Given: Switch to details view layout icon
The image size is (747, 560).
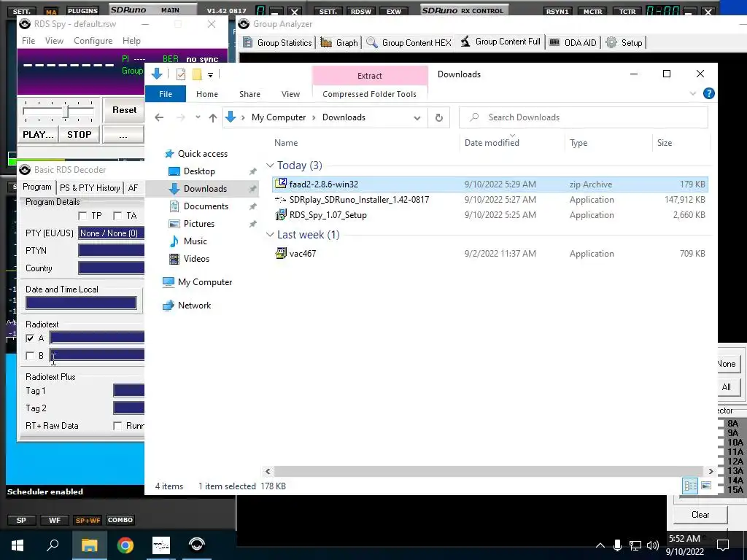Looking at the screenshot, I should 690,485.
